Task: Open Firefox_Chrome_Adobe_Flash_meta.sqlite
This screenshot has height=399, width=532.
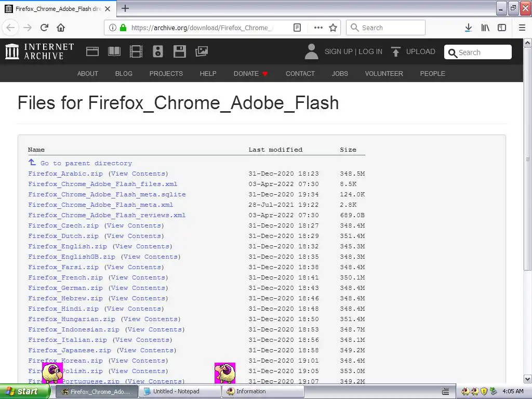Action: (107, 194)
